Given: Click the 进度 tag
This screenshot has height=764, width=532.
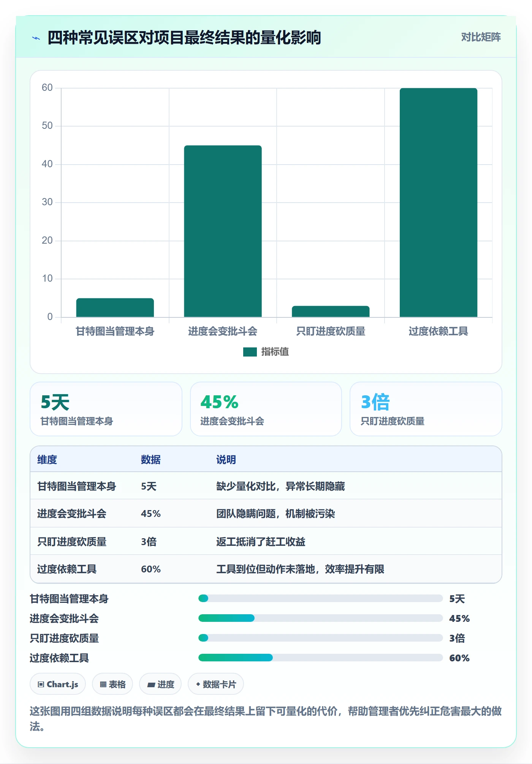Looking at the screenshot, I should pos(160,684).
